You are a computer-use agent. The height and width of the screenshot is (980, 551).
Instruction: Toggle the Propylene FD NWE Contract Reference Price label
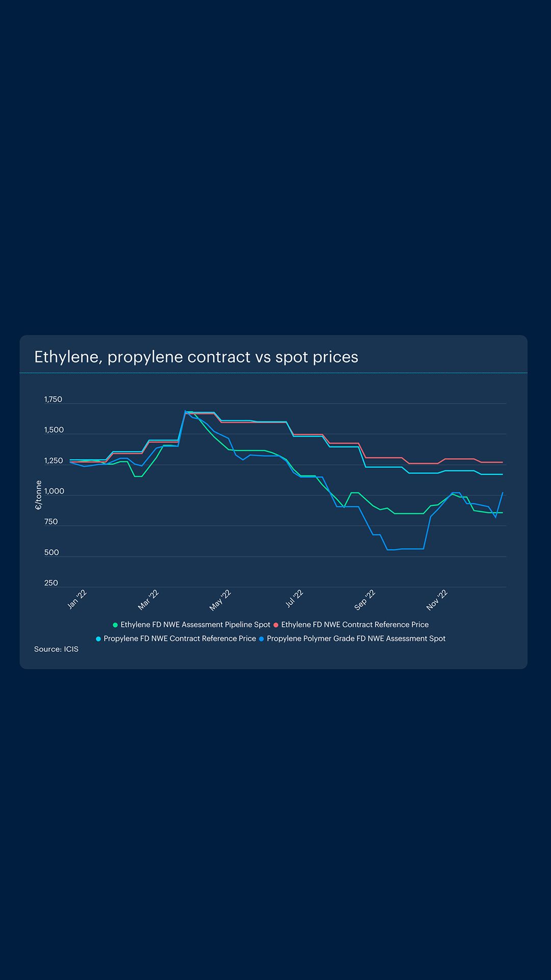point(180,639)
